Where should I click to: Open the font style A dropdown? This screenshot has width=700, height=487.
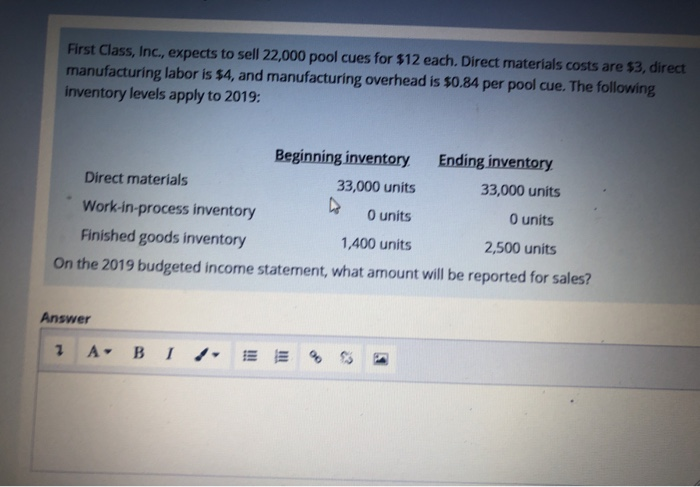coord(99,352)
